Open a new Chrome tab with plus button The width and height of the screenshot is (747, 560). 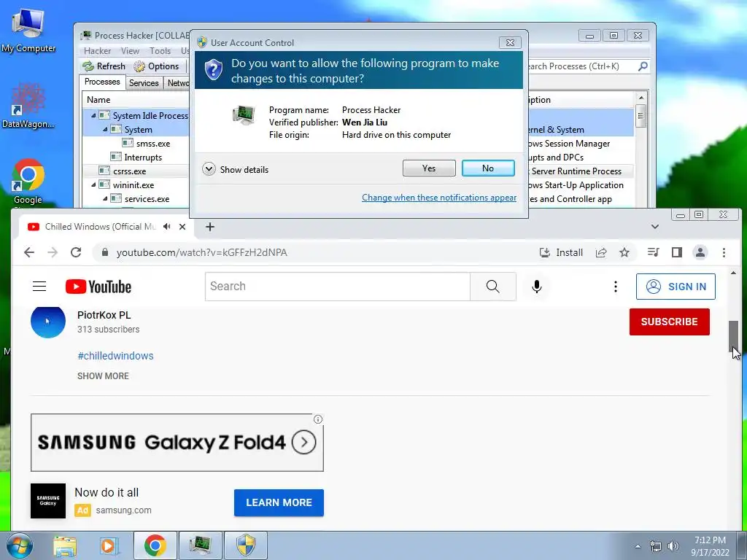pos(210,227)
